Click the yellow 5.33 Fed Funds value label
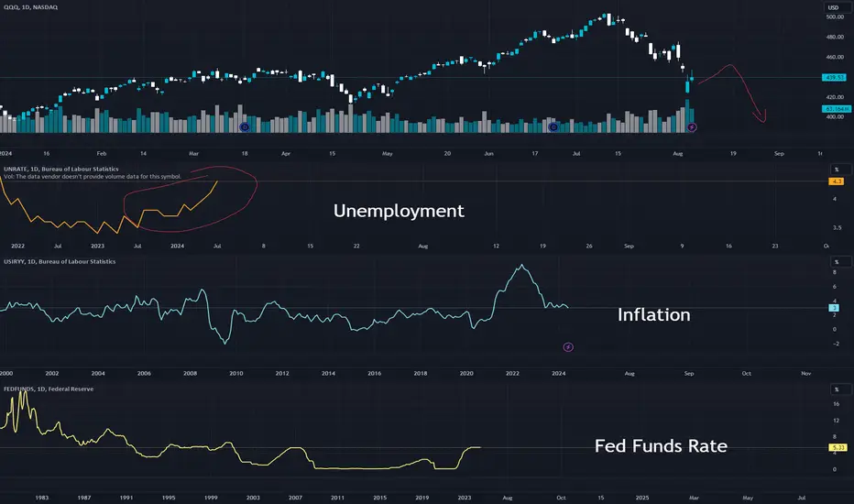 tap(838, 448)
